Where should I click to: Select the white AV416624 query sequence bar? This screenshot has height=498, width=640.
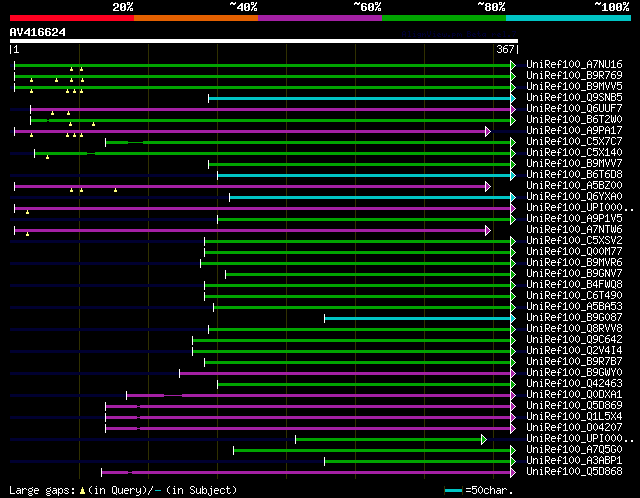tap(264, 41)
